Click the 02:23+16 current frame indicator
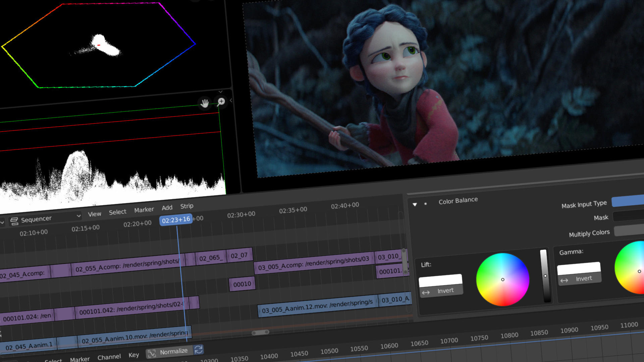Viewport: 644px width, 362px height. point(176,219)
